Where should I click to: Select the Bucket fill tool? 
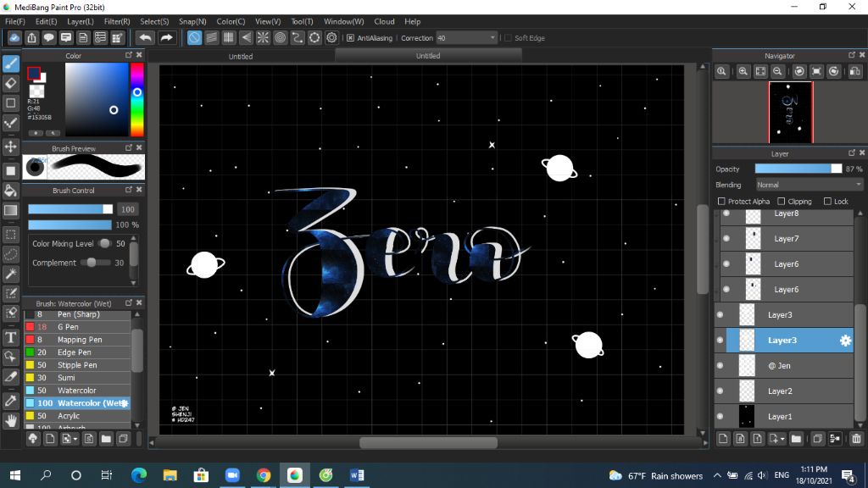[11, 191]
